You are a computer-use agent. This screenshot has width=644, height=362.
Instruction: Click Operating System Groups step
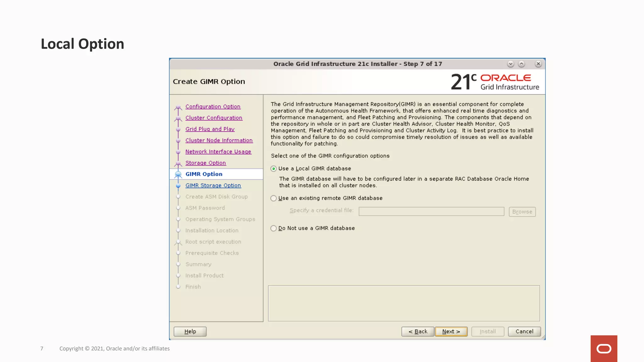(220, 219)
